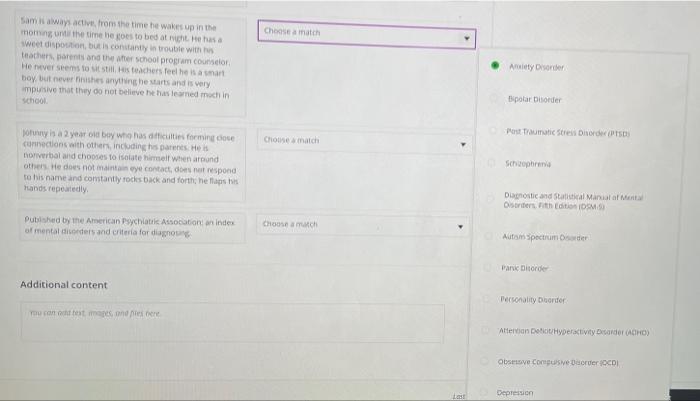This screenshot has height=401, width=700.
Task: Select the Autism Spectrum Disorder option
Action: [489, 236]
